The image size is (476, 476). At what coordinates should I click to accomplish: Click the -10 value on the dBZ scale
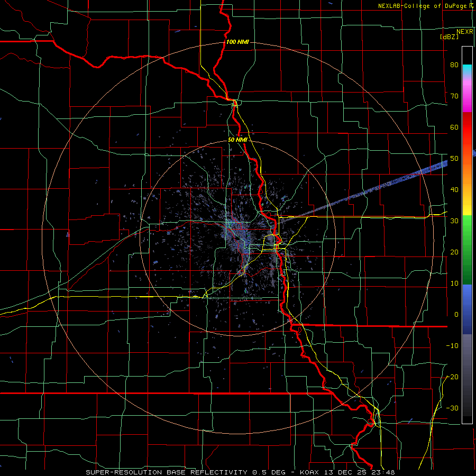tap(452, 346)
